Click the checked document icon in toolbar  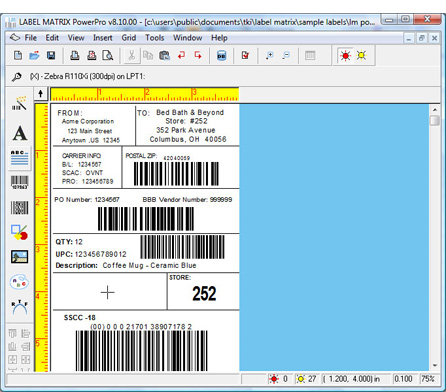point(245,55)
